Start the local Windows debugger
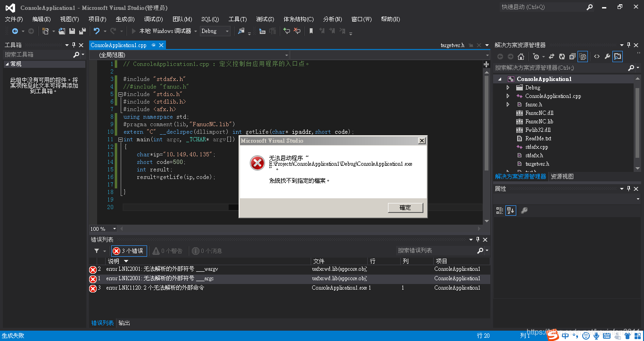 click(161, 31)
